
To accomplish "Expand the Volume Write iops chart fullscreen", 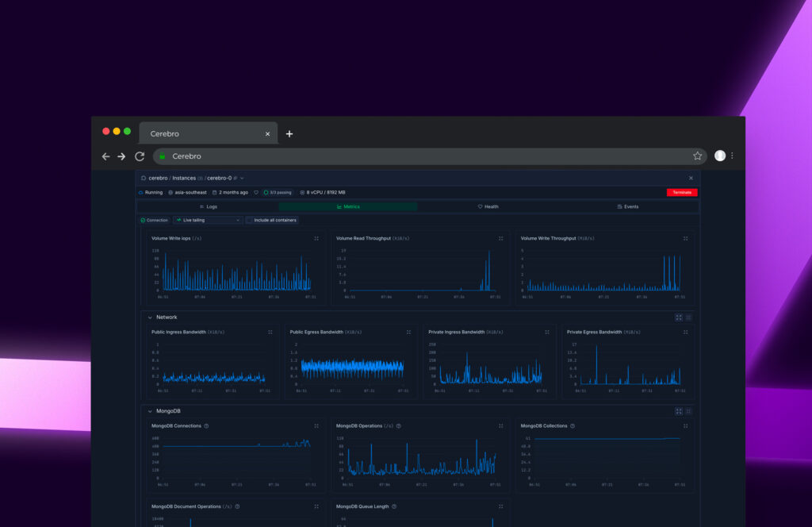I will click(316, 238).
